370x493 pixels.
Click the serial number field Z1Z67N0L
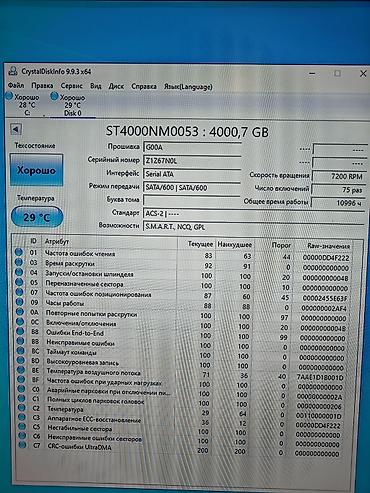point(192,161)
